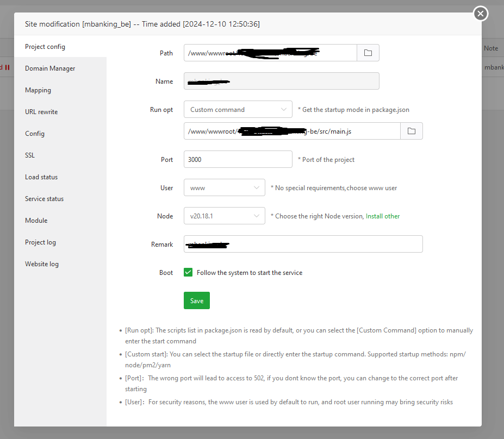Open the Mapping settings
The image size is (504, 439).
[38, 90]
